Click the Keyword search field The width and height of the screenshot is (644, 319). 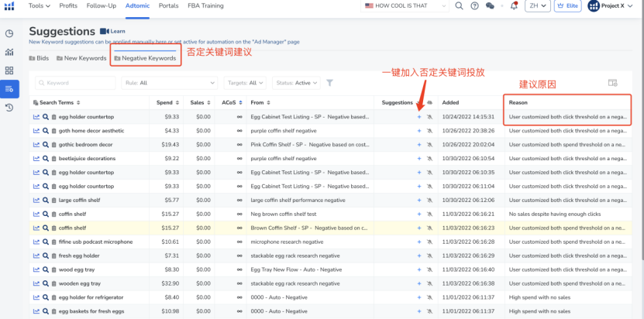76,83
